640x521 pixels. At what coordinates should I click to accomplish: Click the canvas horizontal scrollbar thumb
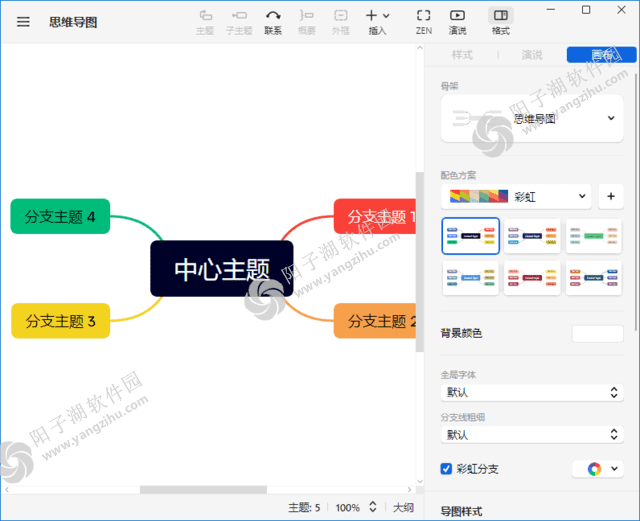[203, 490]
